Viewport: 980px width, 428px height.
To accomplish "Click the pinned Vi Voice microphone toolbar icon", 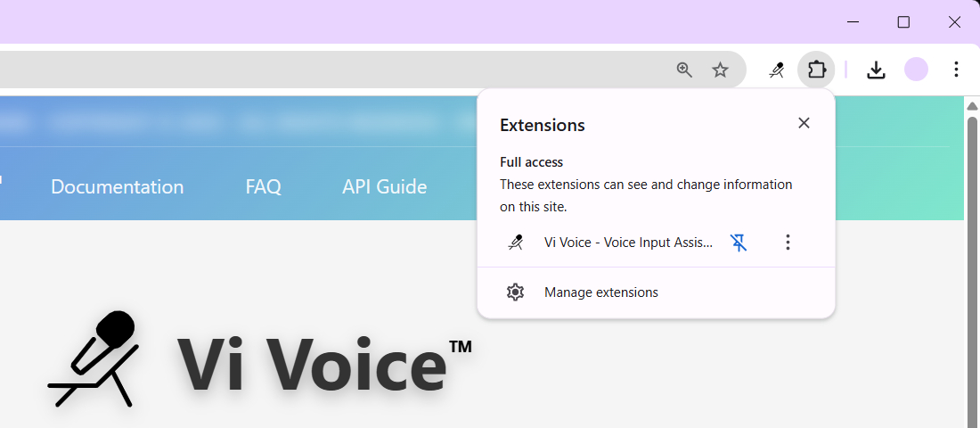I will pyautogui.click(x=777, y=70).
